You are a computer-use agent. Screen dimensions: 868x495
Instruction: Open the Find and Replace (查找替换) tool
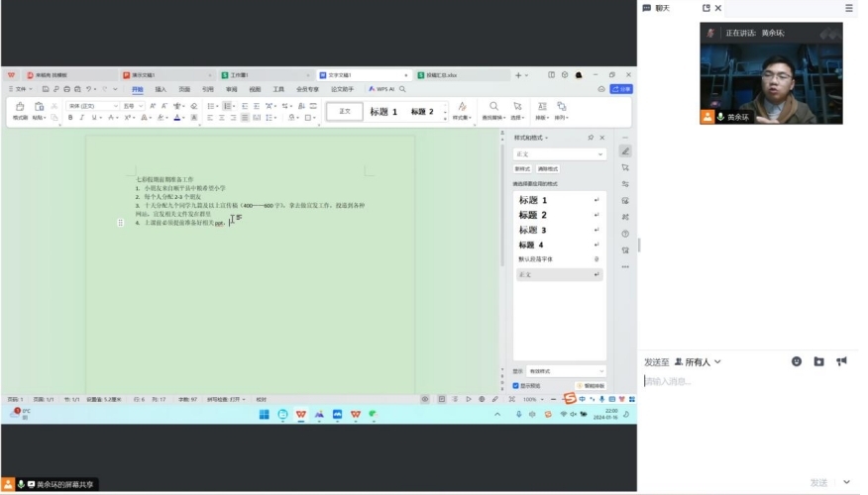[x=492, y=110]
